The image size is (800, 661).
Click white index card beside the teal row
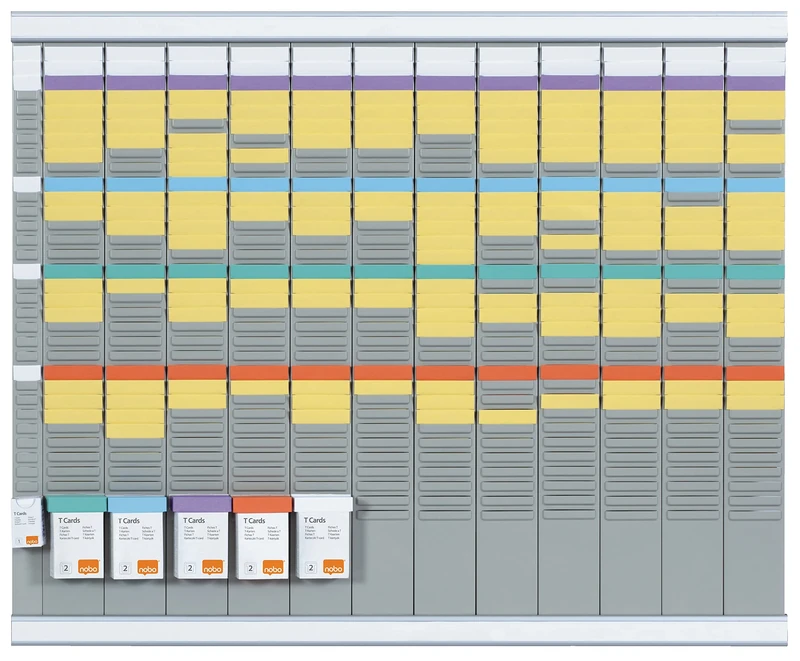[x=26, y=270]
